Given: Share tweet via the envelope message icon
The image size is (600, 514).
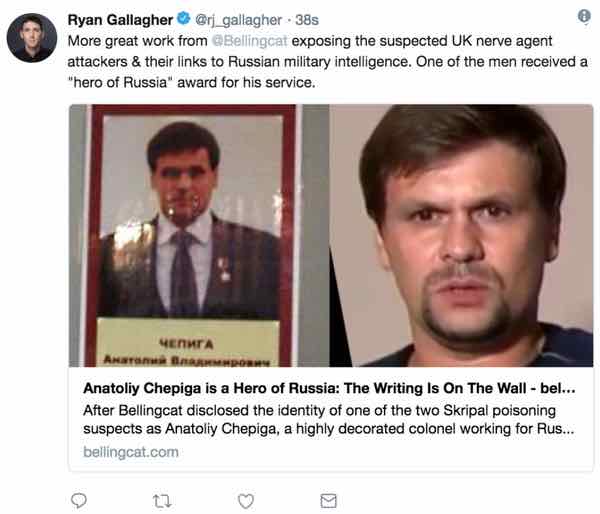Looking at the screenshot, I should click(x=328, y=499).
